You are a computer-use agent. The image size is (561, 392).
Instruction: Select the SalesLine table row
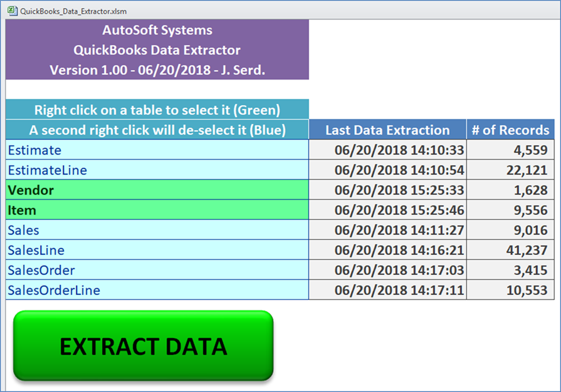tap(157, 250)
